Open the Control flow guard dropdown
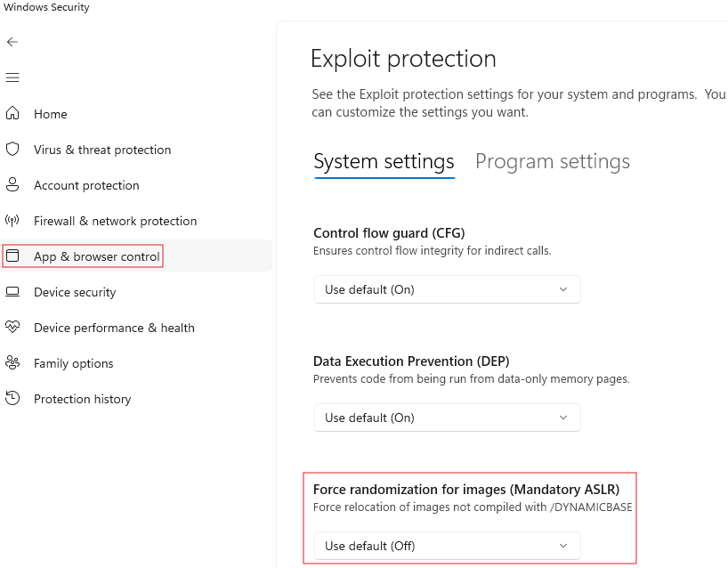 pyautogui.click(x=447, y=289)
